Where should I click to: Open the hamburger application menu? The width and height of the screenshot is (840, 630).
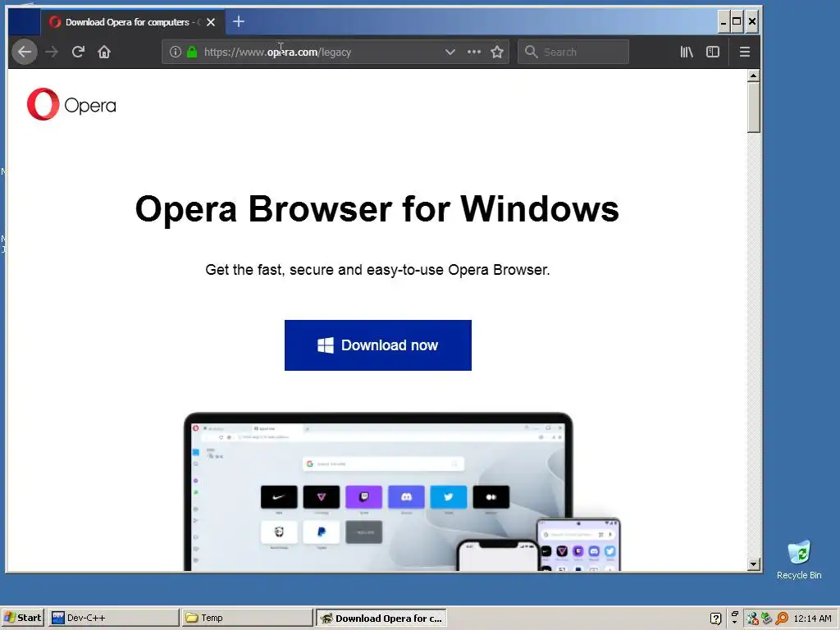pyautogui.click(x=745, y=52)
